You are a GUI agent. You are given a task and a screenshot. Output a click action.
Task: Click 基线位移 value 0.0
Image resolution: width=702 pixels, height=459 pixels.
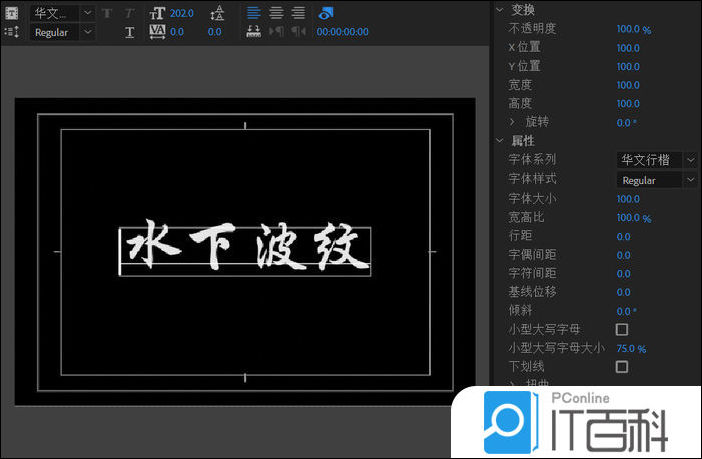pyautogui.click(x=624, y=292)
